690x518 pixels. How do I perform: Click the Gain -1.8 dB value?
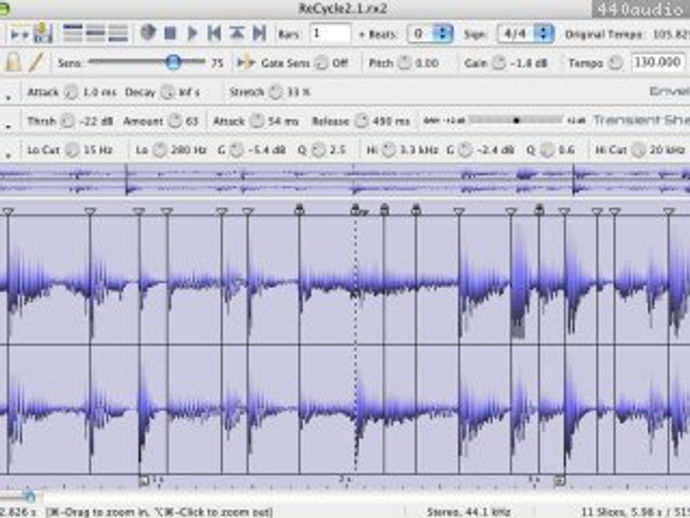point(529,63)
